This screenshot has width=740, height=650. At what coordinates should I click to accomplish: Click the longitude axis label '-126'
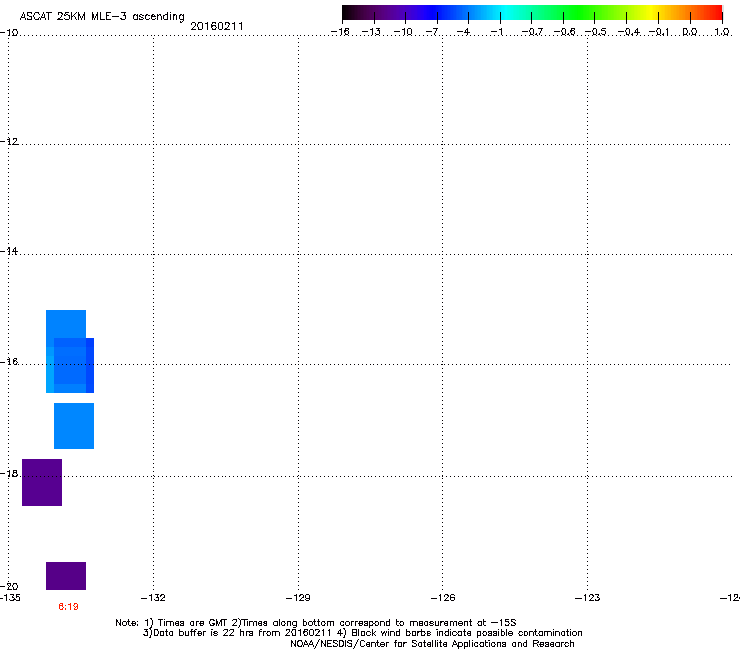point(443,598)
